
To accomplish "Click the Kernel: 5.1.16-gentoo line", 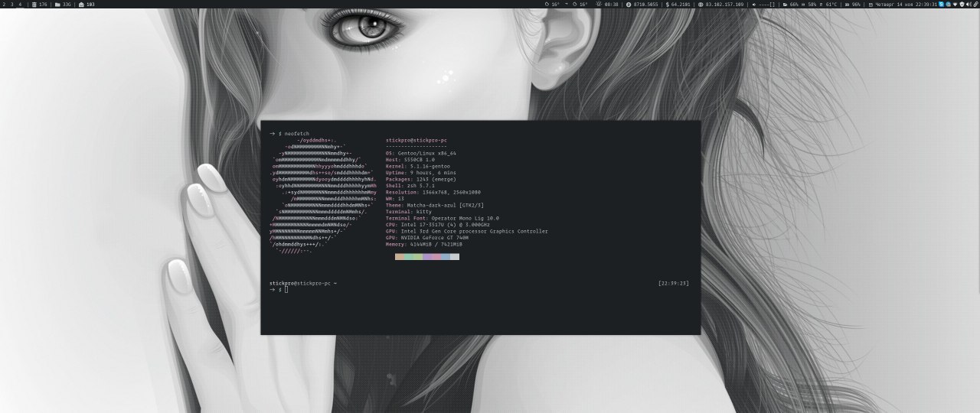I will click(418, 166).
